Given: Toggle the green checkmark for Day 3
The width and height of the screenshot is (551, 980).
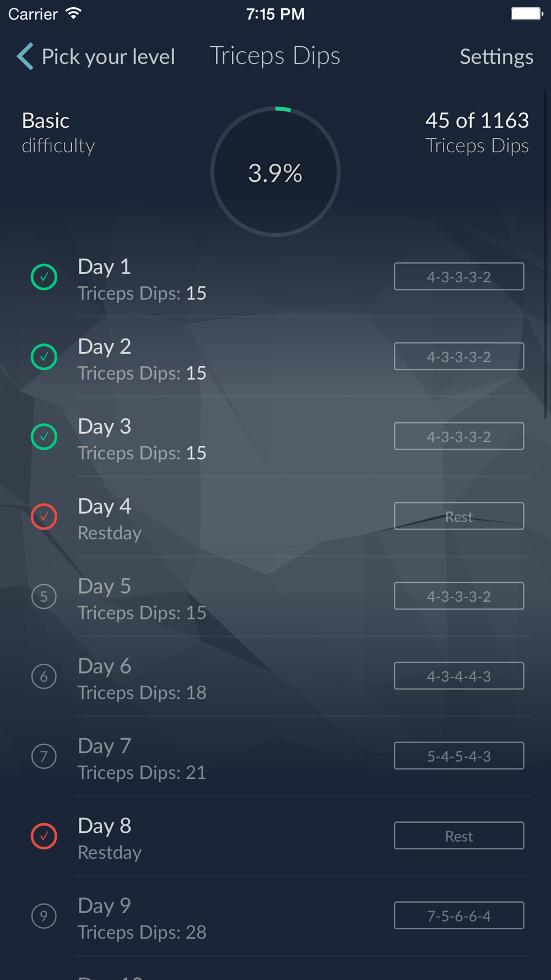Looking at the screenshot, I should click(x=44, y=437).
